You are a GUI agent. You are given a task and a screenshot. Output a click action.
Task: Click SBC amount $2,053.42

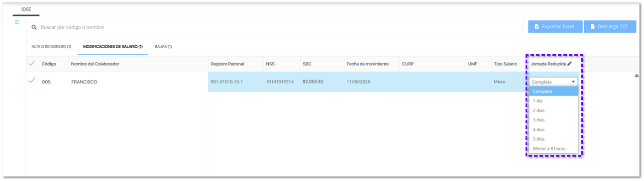(x=313, y=82)
